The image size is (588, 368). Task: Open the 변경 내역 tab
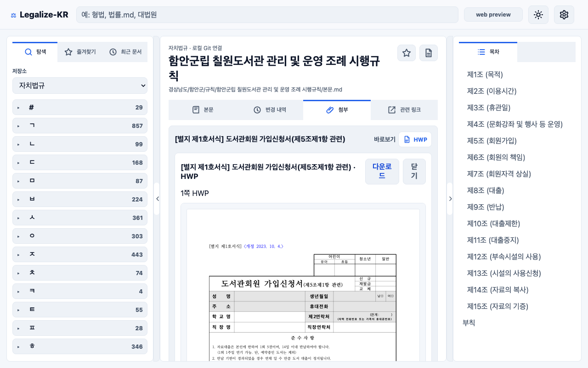pos(270,110)
